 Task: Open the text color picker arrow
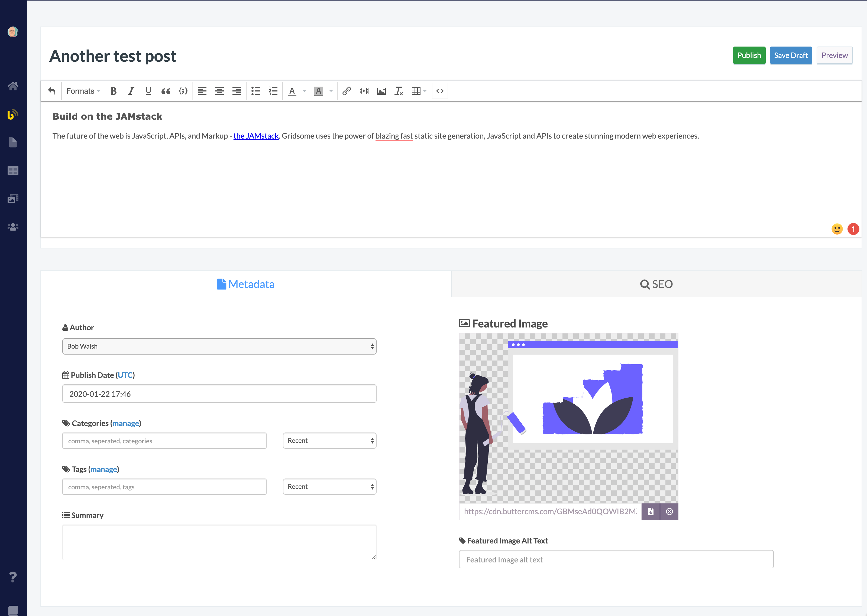pyautogui.click(x=305, y=91)
